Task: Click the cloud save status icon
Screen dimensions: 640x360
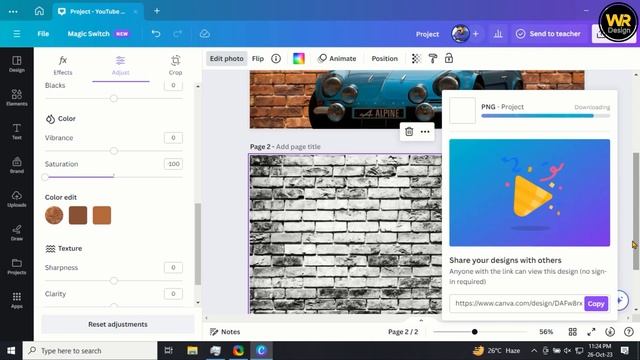Action: [x=204, y=34]
